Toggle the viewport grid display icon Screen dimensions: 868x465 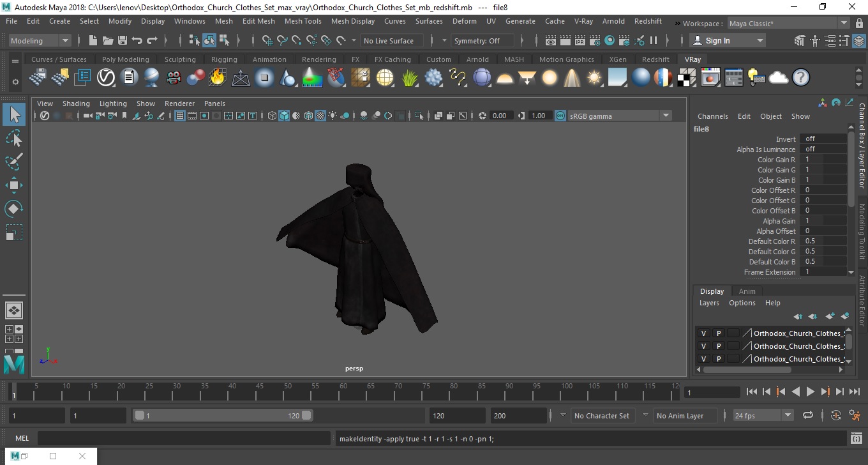click(179, 116)
